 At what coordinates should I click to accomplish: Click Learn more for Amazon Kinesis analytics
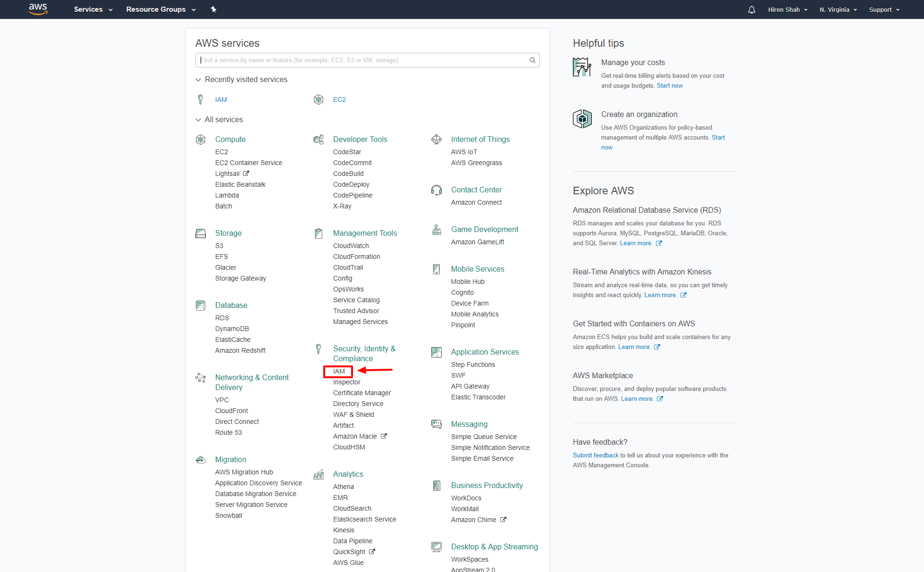point(660,295)
